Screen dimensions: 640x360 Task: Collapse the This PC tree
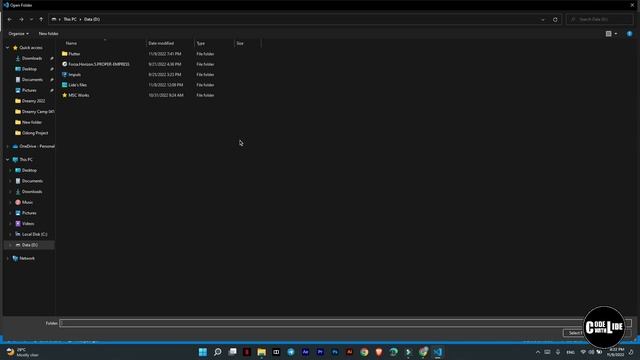tap(7, 160)
